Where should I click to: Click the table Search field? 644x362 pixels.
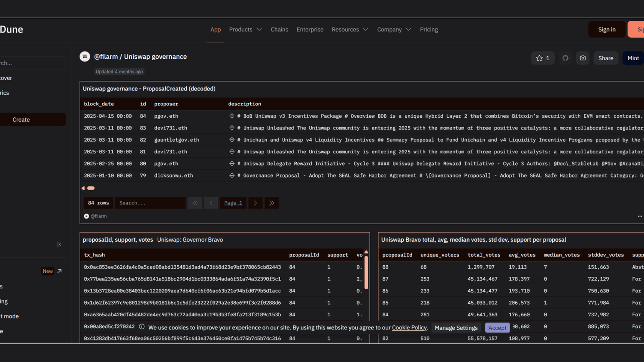tap(150, 203)
